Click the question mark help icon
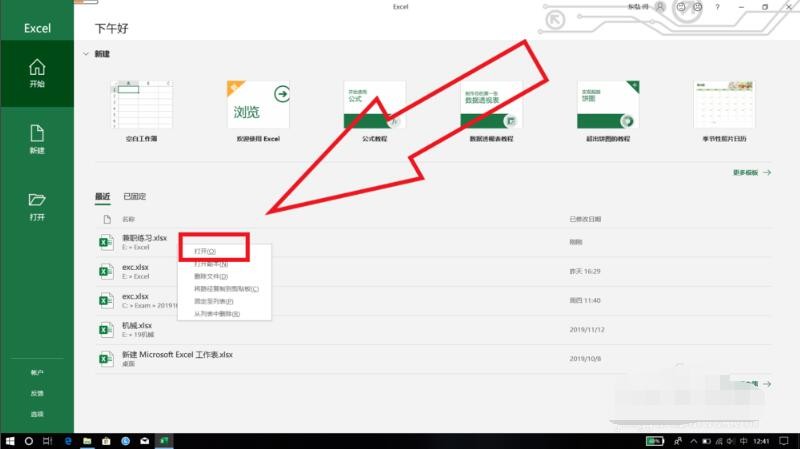 pos(718,7)
